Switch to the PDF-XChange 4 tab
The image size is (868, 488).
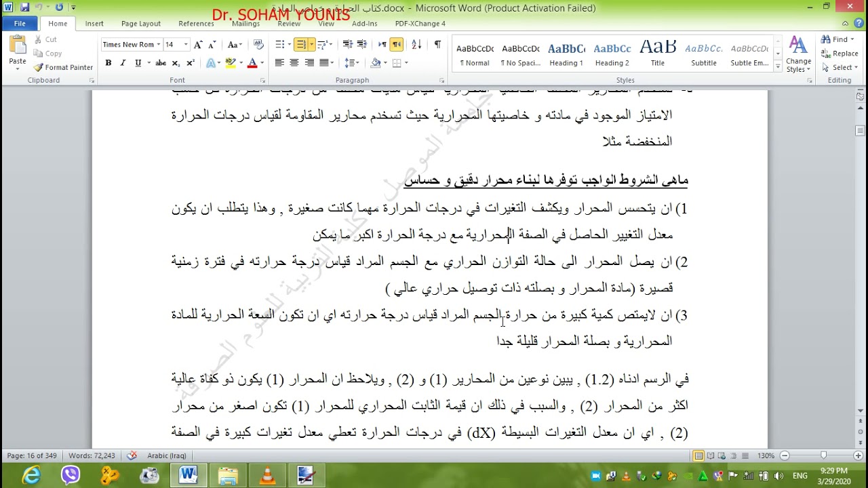click(420, 23)
